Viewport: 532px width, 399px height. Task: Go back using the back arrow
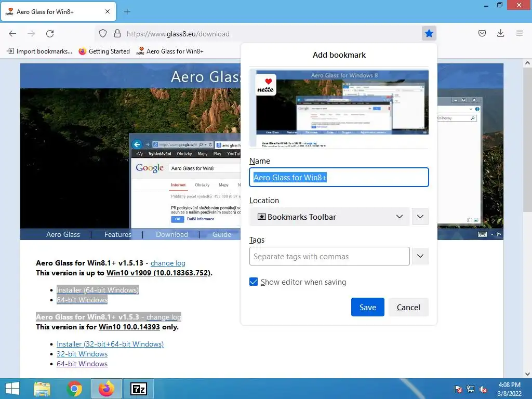(12, 33)
